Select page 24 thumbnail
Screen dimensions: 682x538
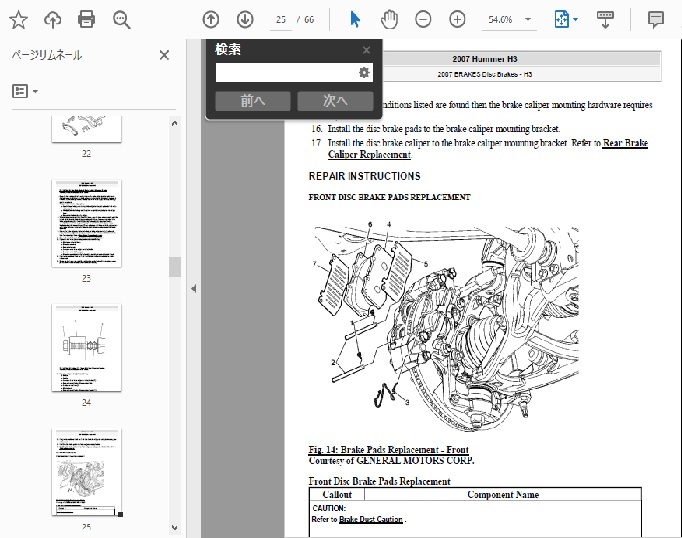click(x=87, y=348)
